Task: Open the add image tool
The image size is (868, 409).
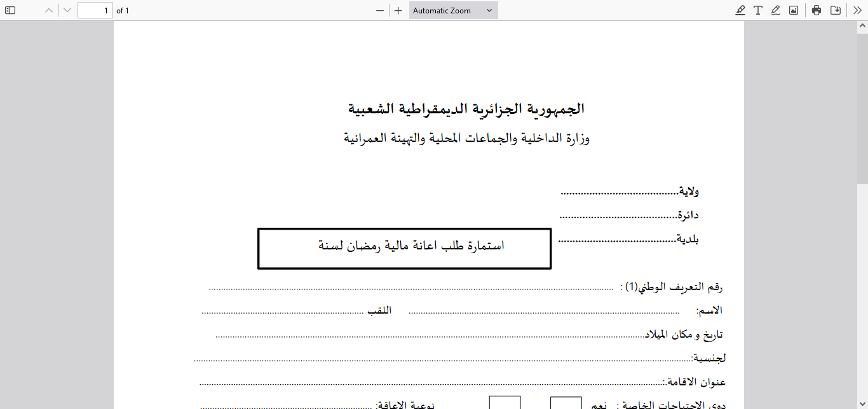Action: coord(793,10)
